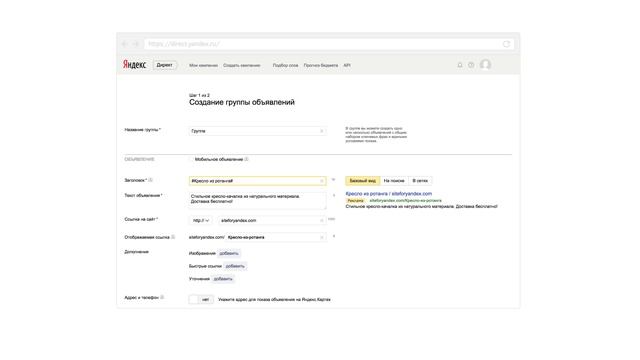Tick the Мобильное объявление checkbox

tap(191, 159)
